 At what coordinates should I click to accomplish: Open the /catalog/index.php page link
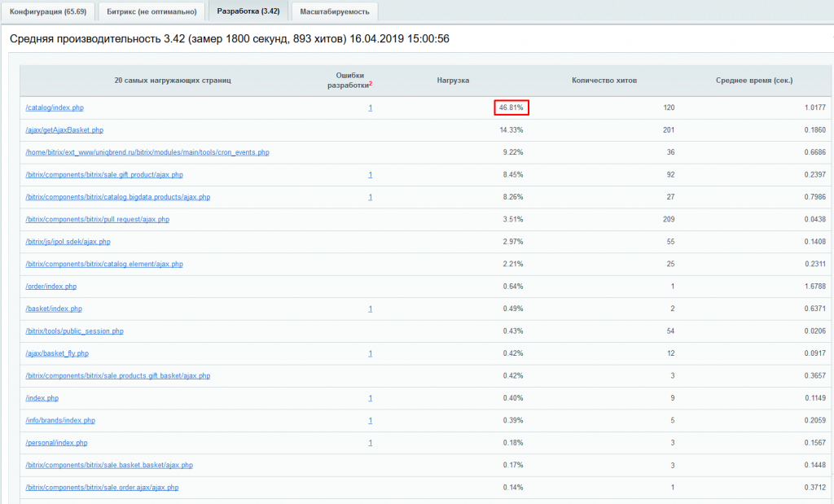point(55,107)
